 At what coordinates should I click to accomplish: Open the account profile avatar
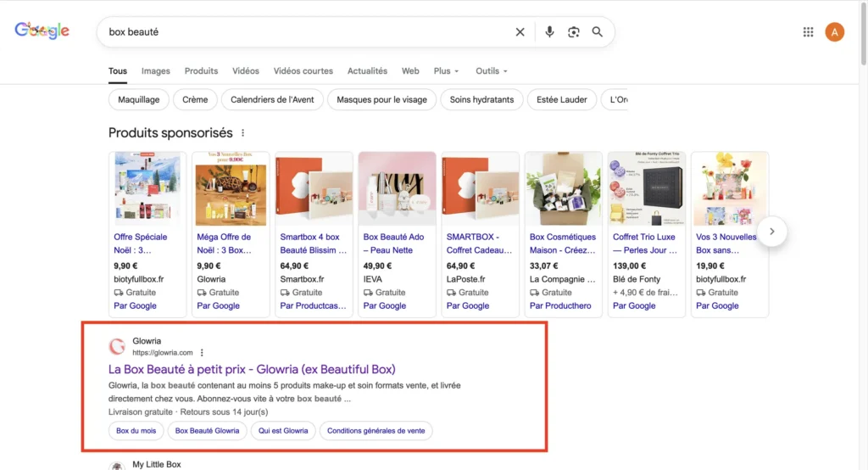[834, 32]
